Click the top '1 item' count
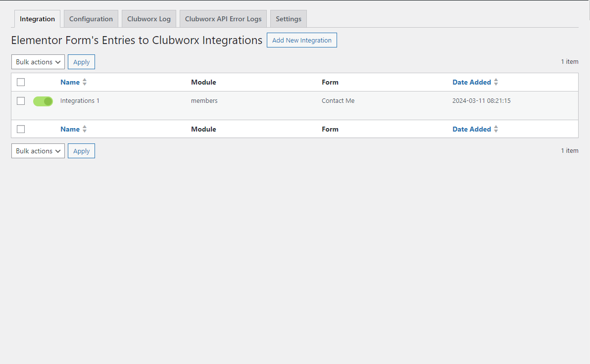This screenshot has height=364, width=590. point(570,62)
